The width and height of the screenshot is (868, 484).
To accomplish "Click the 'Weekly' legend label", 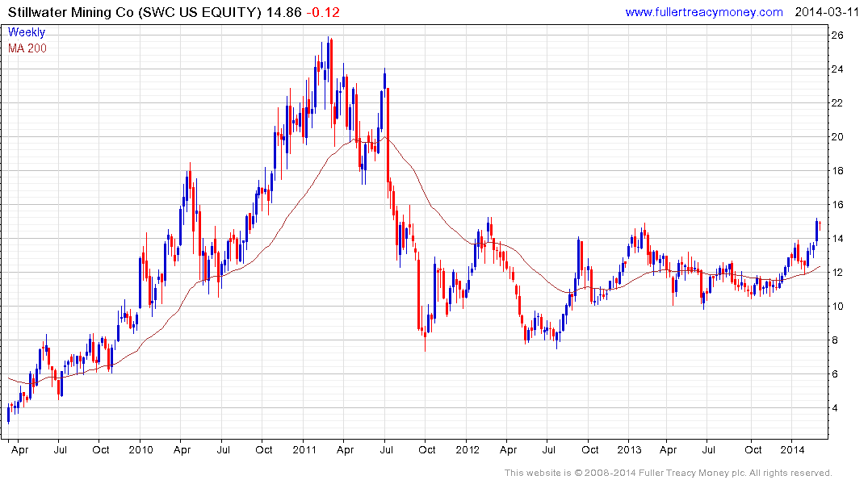I will pyautogui.click(x=27, y=32).
